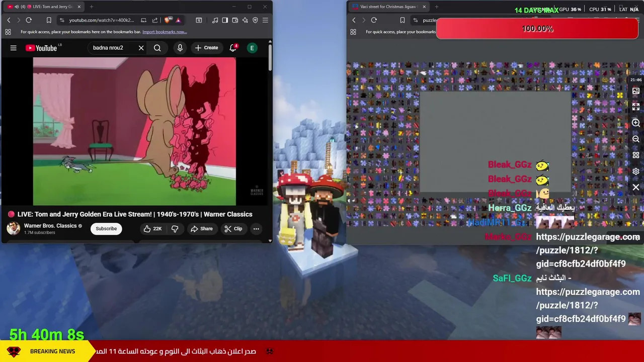Subscribe to Warner Bros. Classics
The image size is (644, 362).
pyautogui.click(x=106, y=229)
